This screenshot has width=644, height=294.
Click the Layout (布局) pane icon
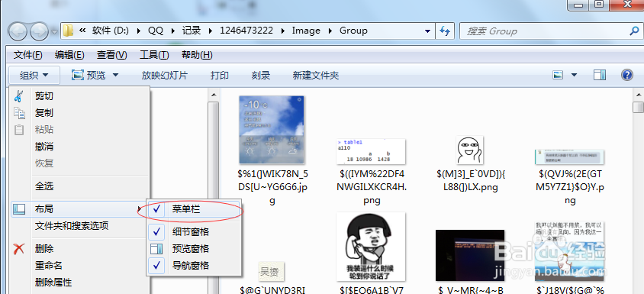point(19,209)
